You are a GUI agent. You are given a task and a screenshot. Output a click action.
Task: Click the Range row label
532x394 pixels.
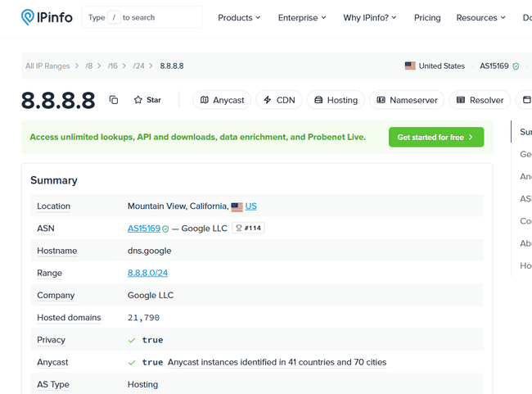50,273
